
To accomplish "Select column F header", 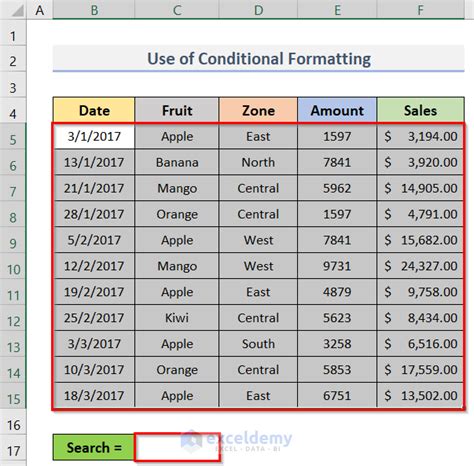I will (x=421, y=10).
